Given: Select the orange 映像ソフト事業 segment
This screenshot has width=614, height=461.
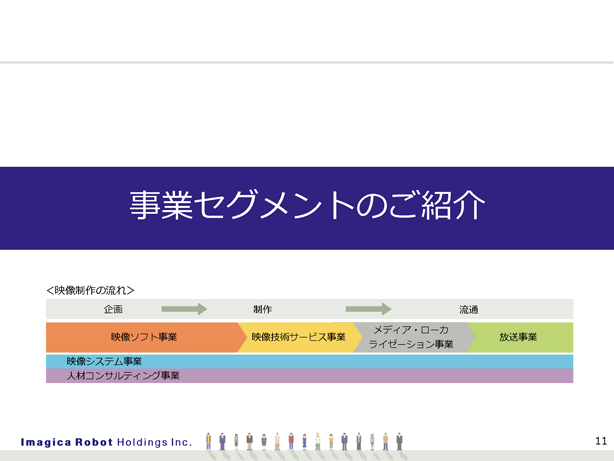Looking at the screenshot, I should 144,337.
